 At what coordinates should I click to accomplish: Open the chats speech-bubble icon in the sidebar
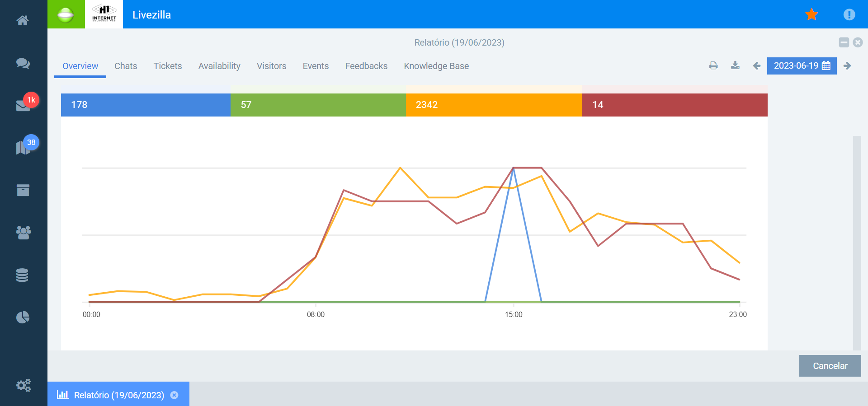coord(23,63)
